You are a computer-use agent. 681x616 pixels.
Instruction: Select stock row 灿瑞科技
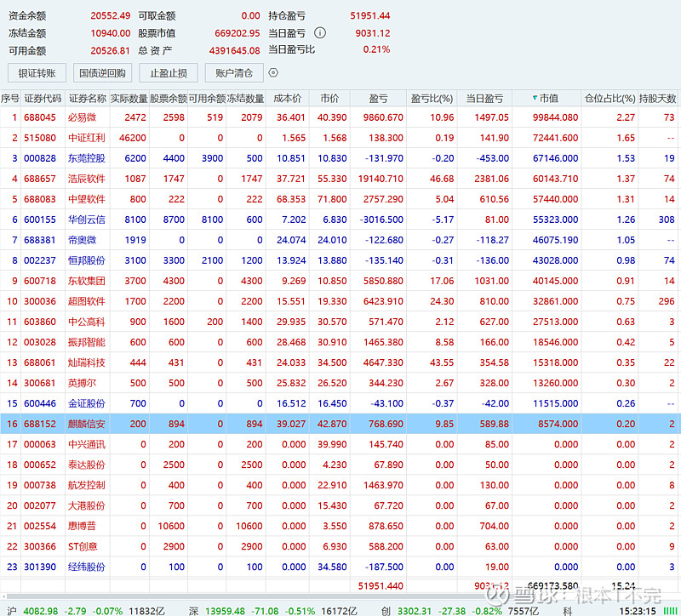[339, 362]
